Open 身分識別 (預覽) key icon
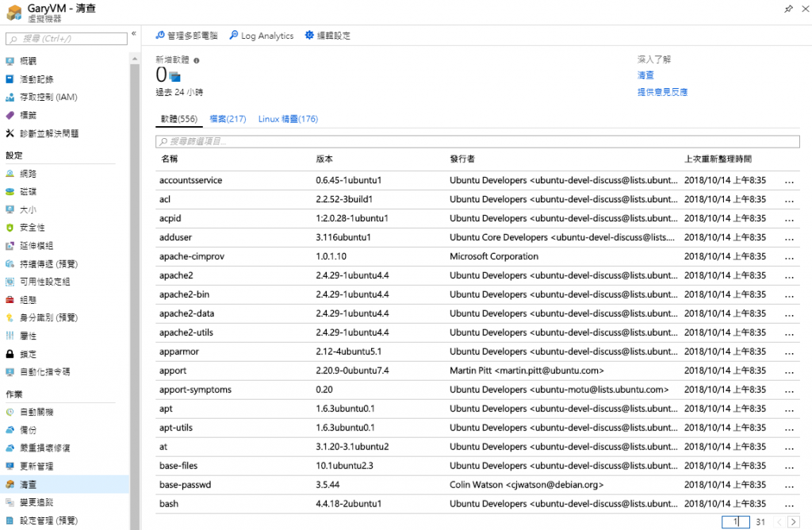812x530 pixels. click(10, 317)
